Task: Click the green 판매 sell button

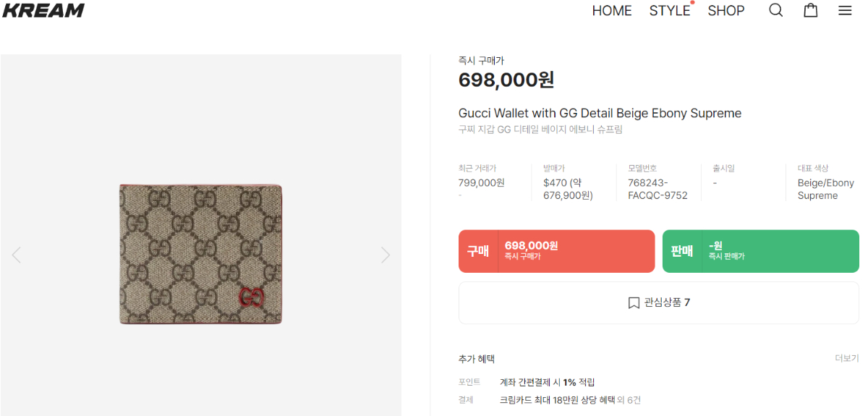Action: pos(760,251)
